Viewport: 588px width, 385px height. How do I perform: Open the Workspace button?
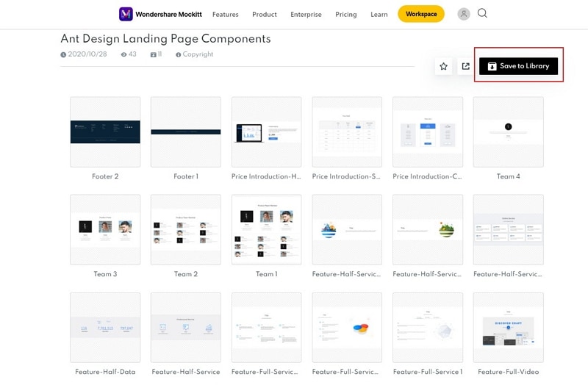coord(421,14)
